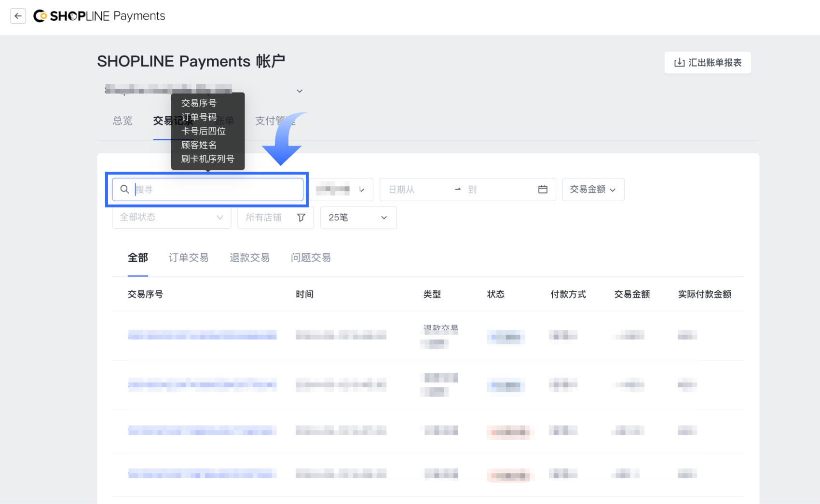Screen dimensions: 820x504
Task: Switch to the 总览 tab
Action: 123,121
